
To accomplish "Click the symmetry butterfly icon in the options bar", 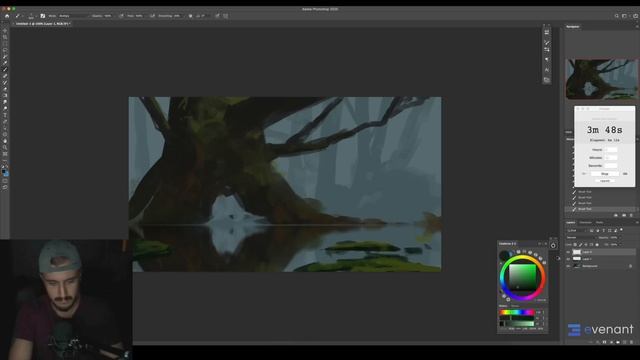I will (226, 16).
